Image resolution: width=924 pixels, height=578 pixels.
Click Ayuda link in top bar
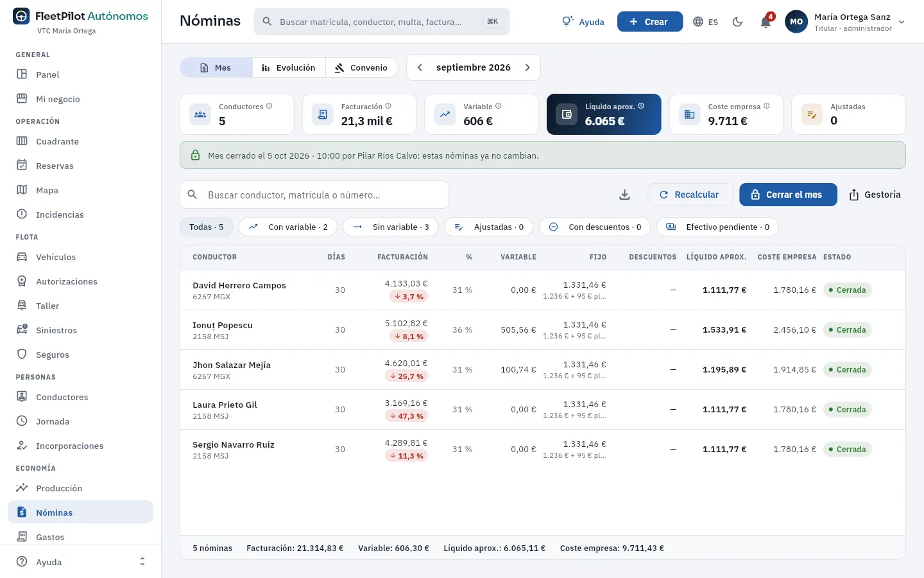(583, 22)
